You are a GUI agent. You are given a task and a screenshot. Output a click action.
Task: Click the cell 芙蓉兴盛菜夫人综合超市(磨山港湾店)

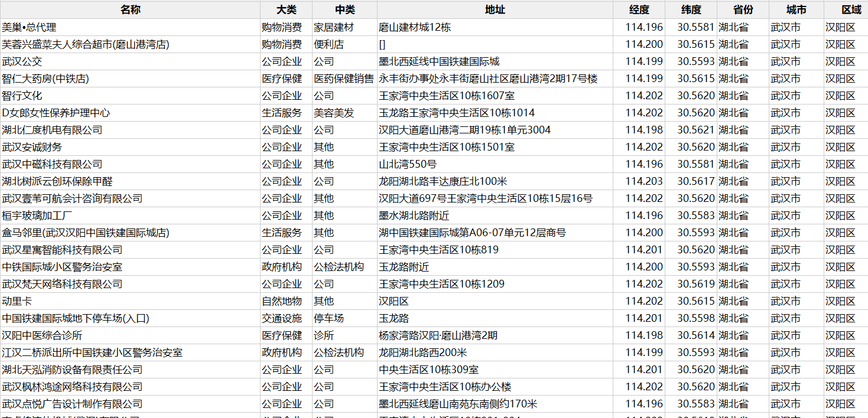coord(130,44)
